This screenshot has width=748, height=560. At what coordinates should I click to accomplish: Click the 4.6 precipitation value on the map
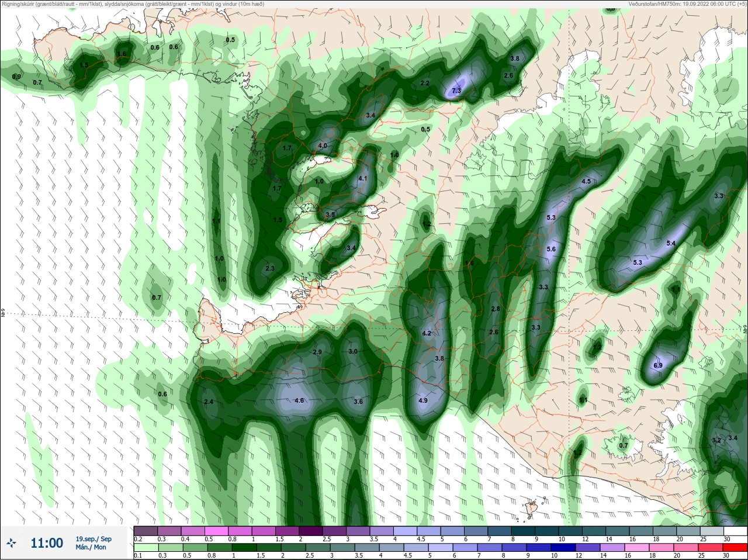coord(299,400)
